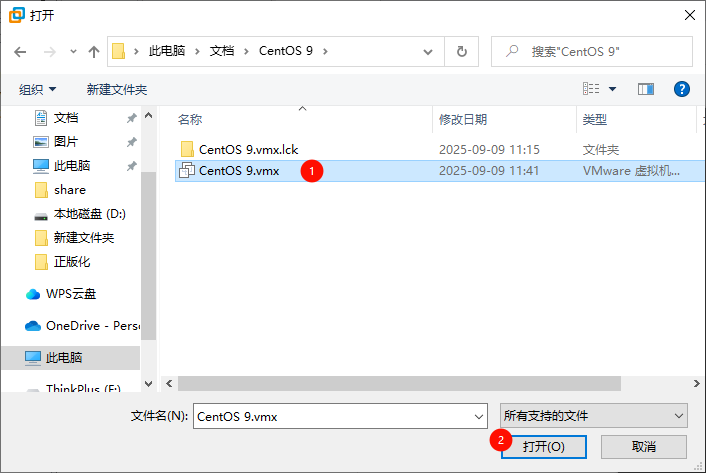Sort by 修改日期 column header
Image resolution: width=706 pixels, height=473 pixels.
click(463, 120)
